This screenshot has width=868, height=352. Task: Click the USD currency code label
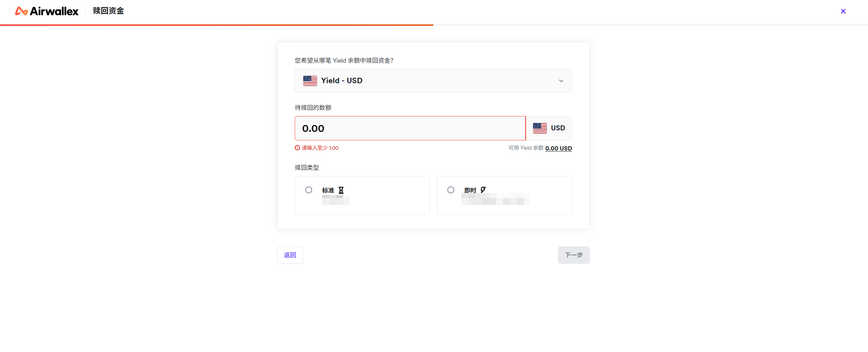pos(558,128)
